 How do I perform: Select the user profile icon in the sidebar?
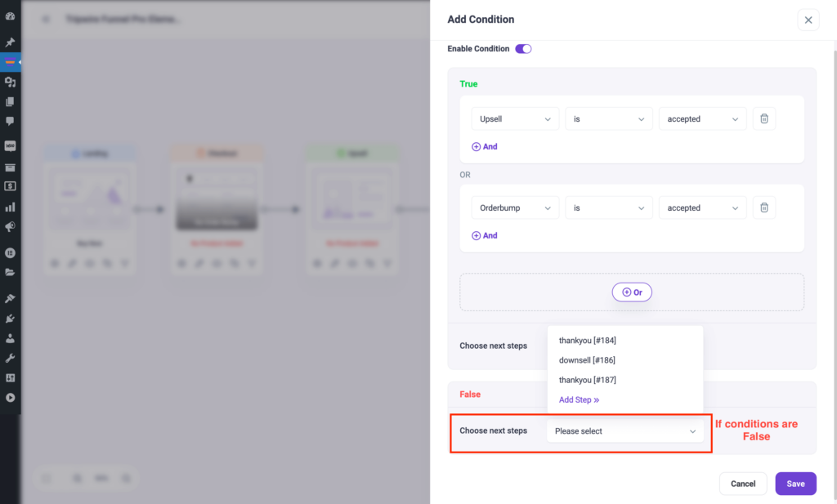(x=11, y=338)
